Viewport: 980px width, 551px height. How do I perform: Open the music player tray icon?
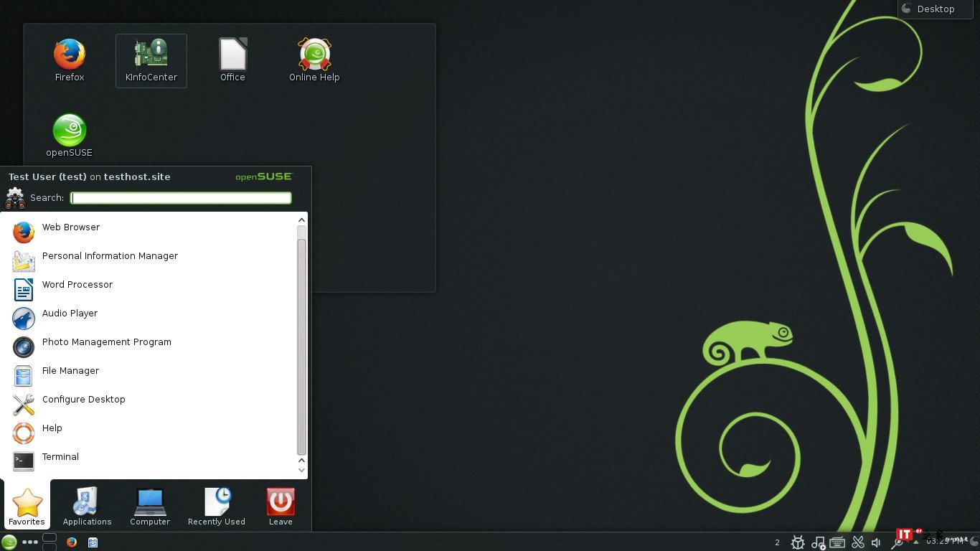(x=818, y=542)
